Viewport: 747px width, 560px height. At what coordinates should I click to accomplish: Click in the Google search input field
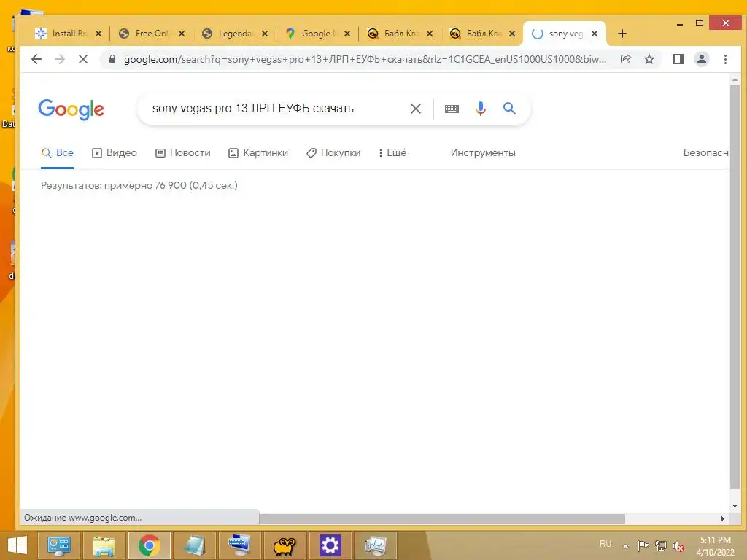click(276, 109)
